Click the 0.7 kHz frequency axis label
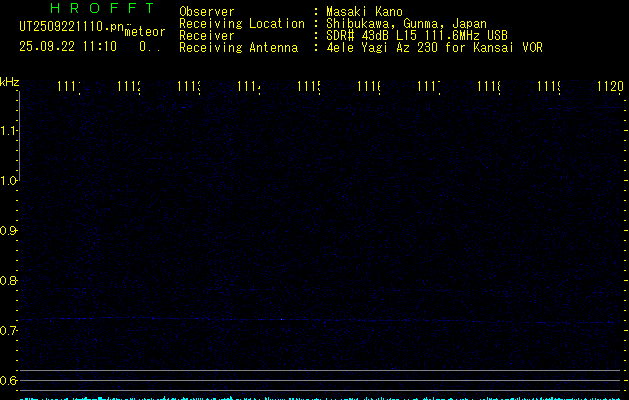 click(8, 330)
